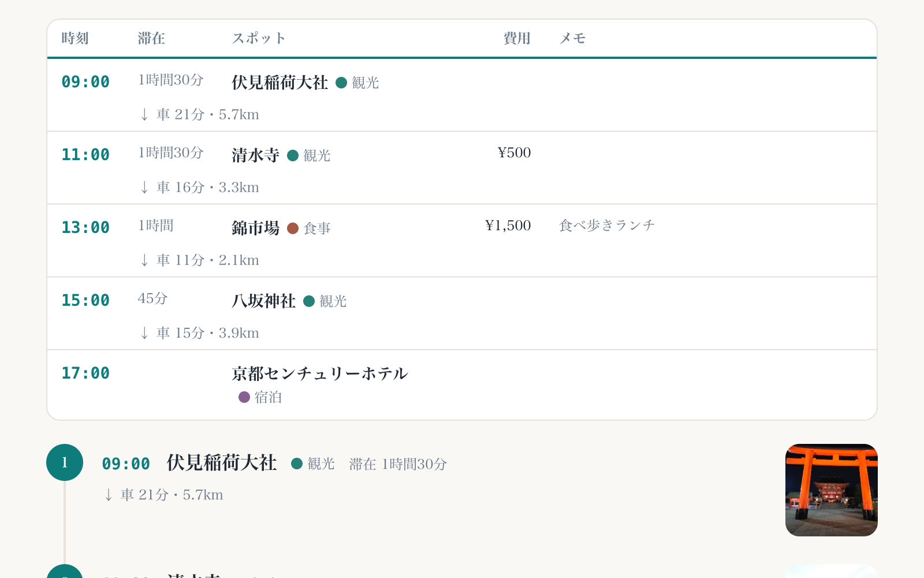Image resolution: width=924 pixels, height=578 pixels.
Task: Select the 13:00 time cell
Action: [x=85, y=228]
